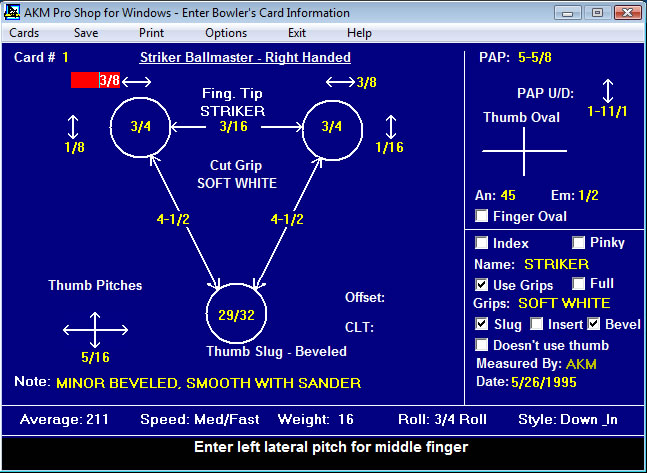Click Save in the menu bar

click(86, 33)
